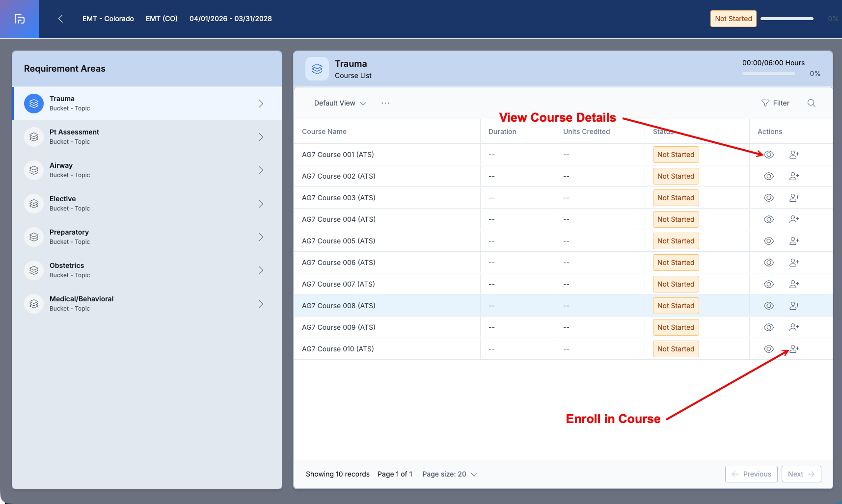Click the app logo in top-left corner
The width and height of the screenshot is (842, 504).
click(20, 19)
